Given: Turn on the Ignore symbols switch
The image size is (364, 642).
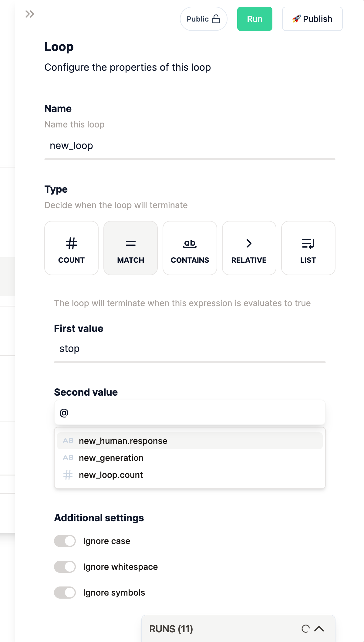Looking at the screenshot, I should [x=65, y=593].
